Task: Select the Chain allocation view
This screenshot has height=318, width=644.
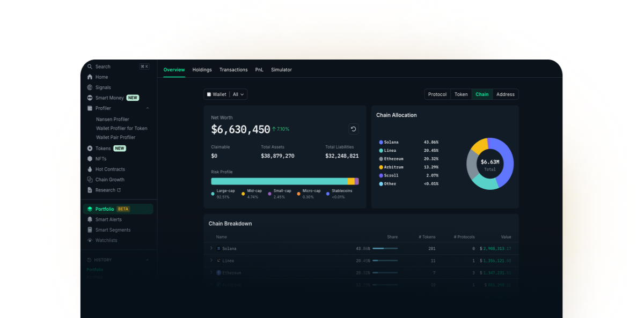Action: (x=482, y=94)
